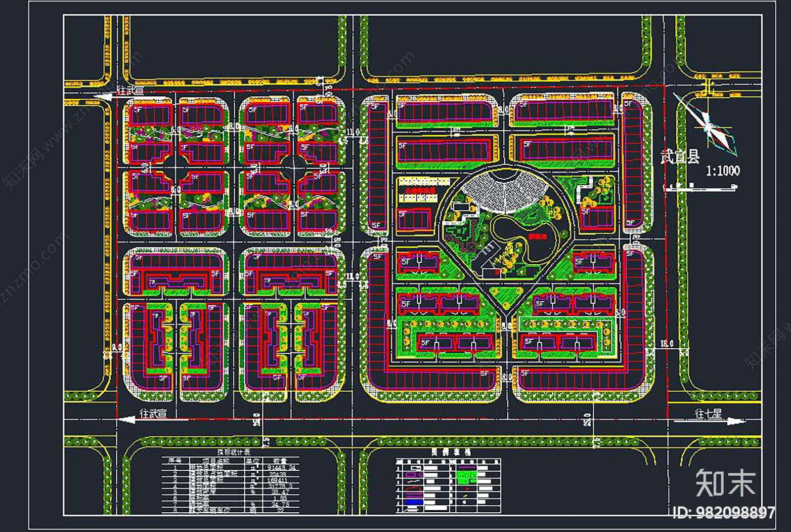Click the 往七星 road direction label
The height and width of the screenshot is (532, 791).
click(708, 414)
